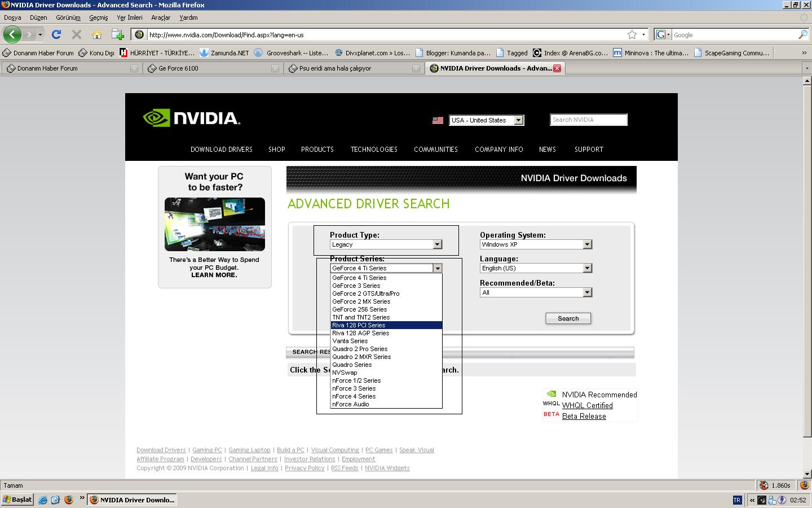Viewport: 812px width, 508px height.
Task: Switch to the Donanım Haber Forum tab
Action: [x=71, y=68]
